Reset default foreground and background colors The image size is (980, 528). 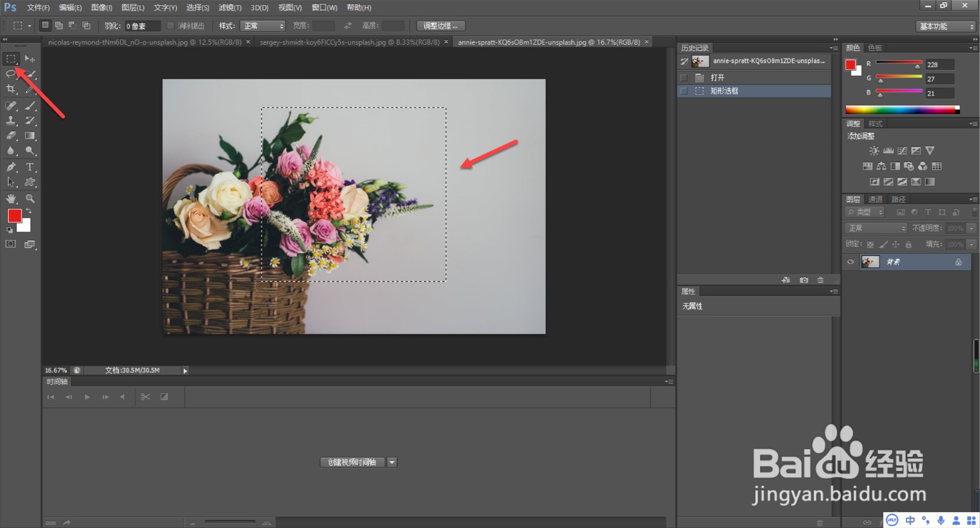click(x=10, y=230)
